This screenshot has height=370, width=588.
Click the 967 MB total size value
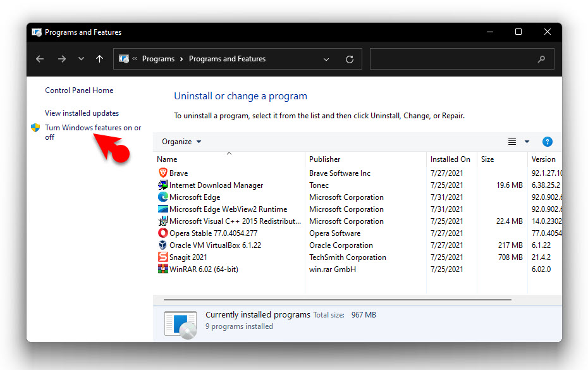pyautogui.click(x=364, y=315)
